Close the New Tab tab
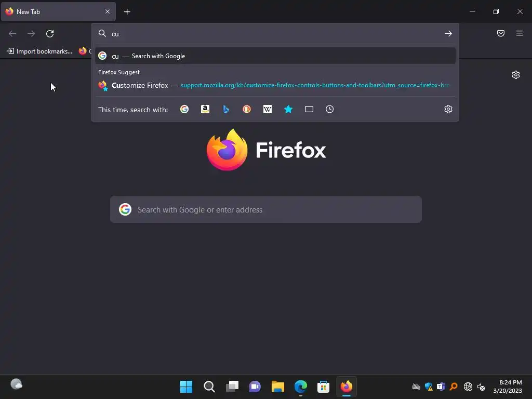The width and height of the screenshot is (532, 399). [108, 11]
